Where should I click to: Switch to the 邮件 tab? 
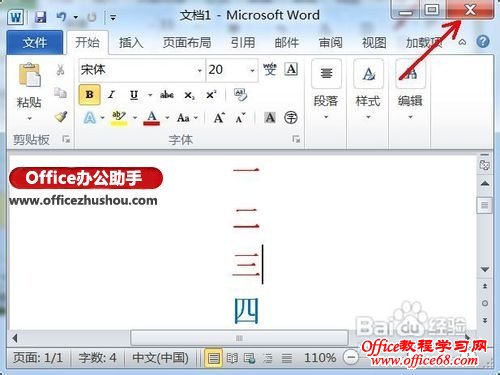pos(286,43)
